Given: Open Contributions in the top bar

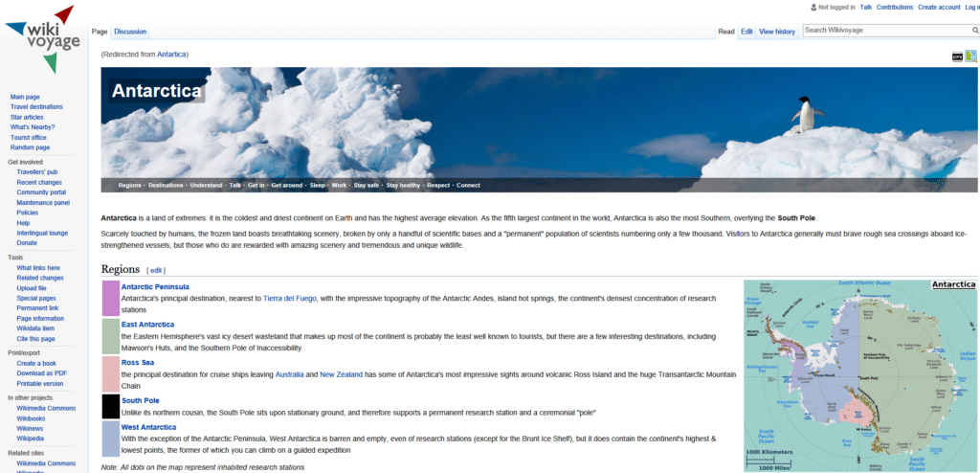Looking at the screenshot, I should 895,8.
